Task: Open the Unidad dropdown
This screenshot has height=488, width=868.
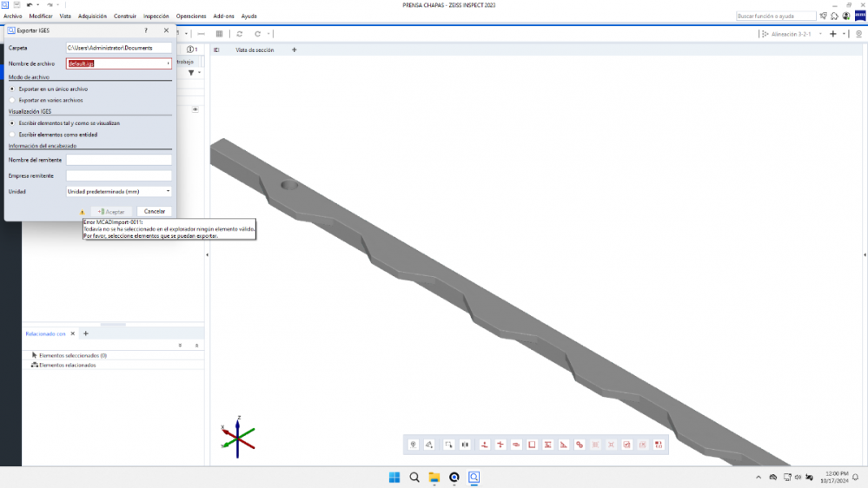Action: point(118,191)
